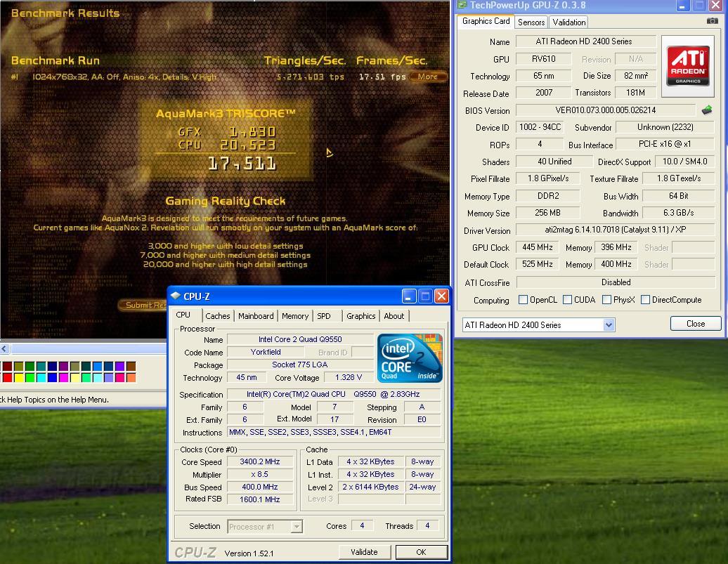The image size is (728, 564).
Task: Select the Graphics Card tab in GPU-Z
Action: tap(486, 21)
